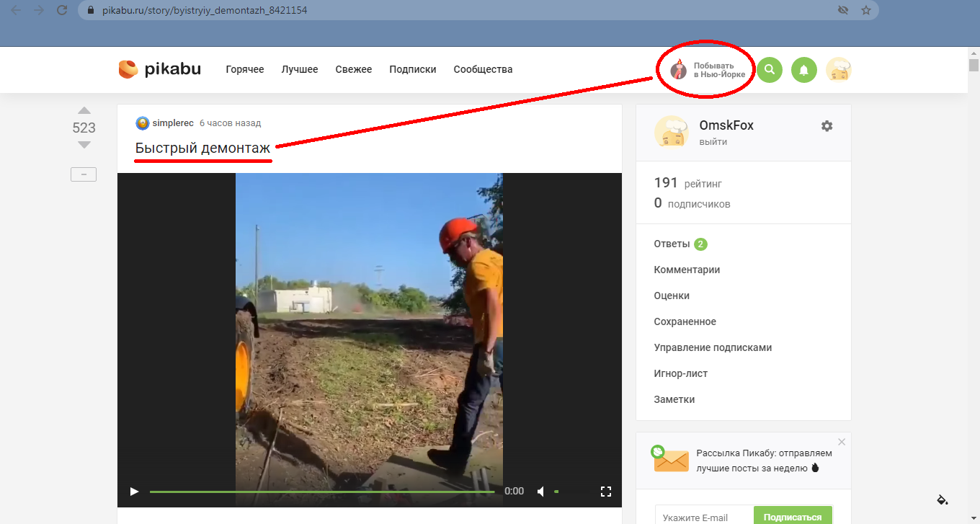
Task: Open the Подписки section
Action: [413, 69]
